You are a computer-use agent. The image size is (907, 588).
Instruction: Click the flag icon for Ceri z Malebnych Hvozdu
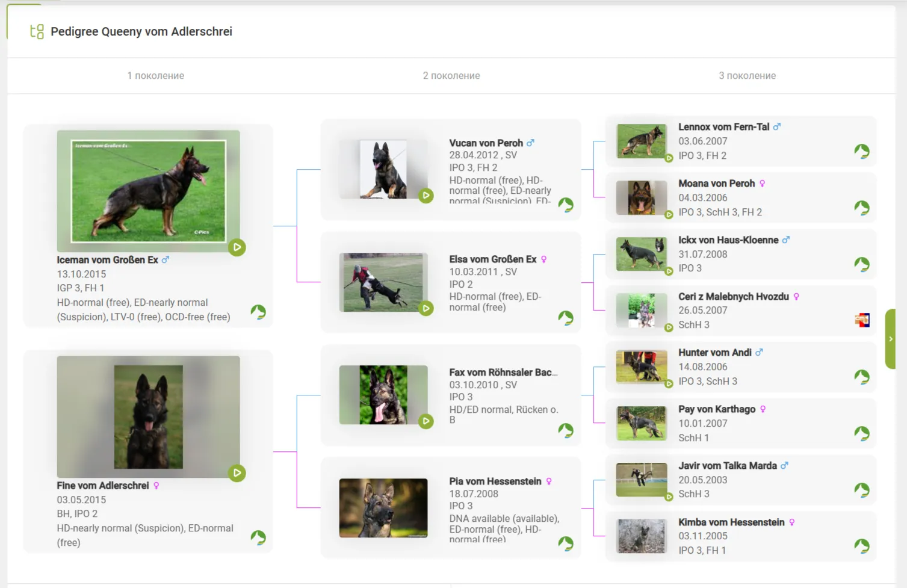[x=862, y=320]
